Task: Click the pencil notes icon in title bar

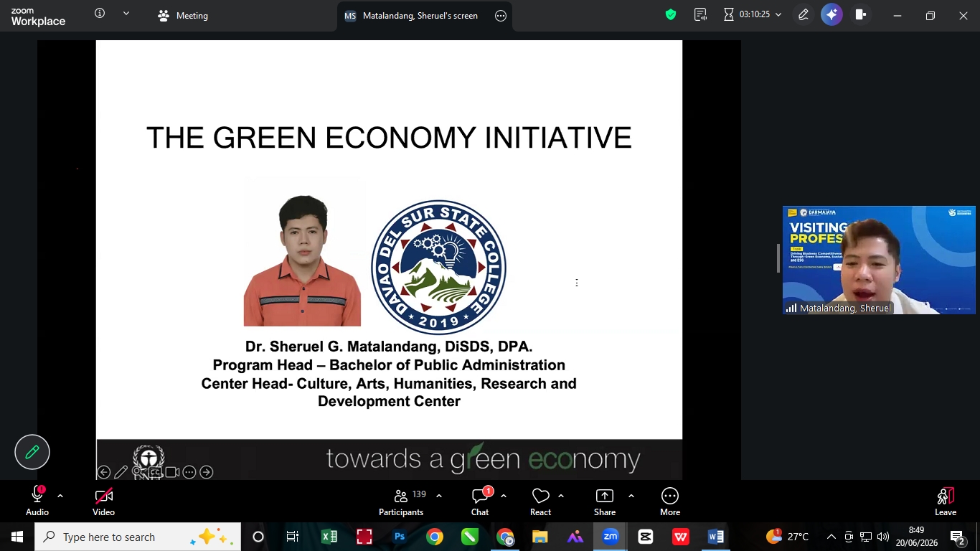Action: [804, 14]
